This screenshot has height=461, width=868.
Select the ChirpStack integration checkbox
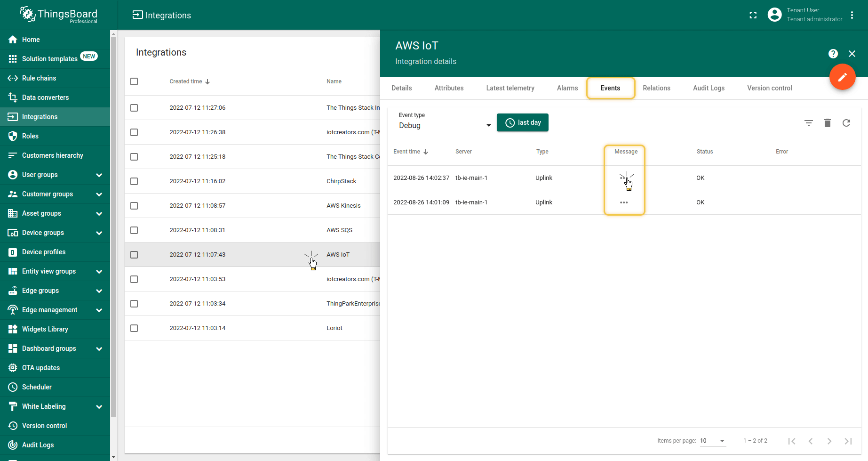[x=134, y=181]
